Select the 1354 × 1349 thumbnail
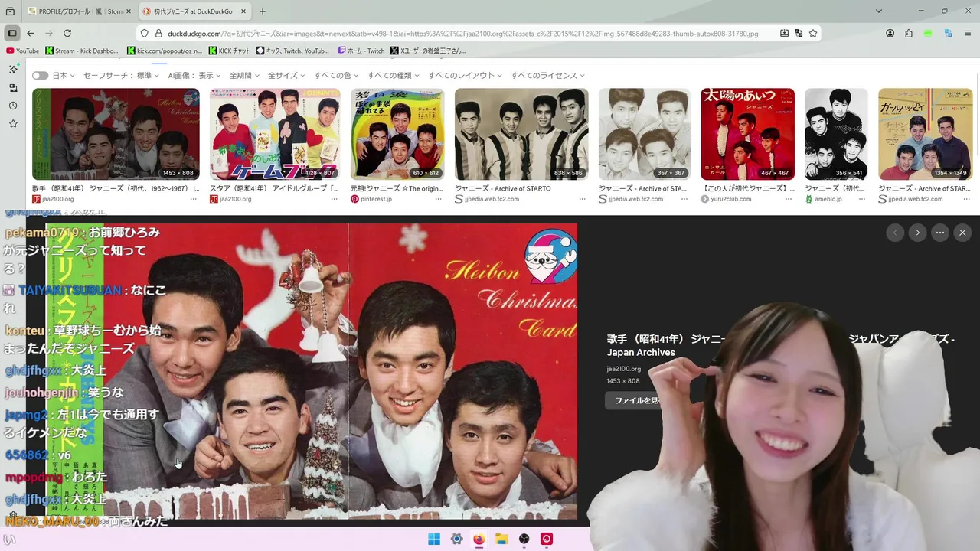This screenshot has height=551, width=980. click(925, 134)
